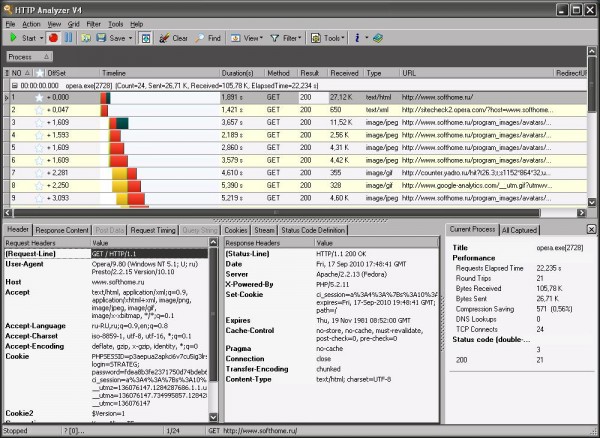This screenshot has width=600, height=438.
Task: Open the toolbar View dropdown
Action: (x=247, y=38)
